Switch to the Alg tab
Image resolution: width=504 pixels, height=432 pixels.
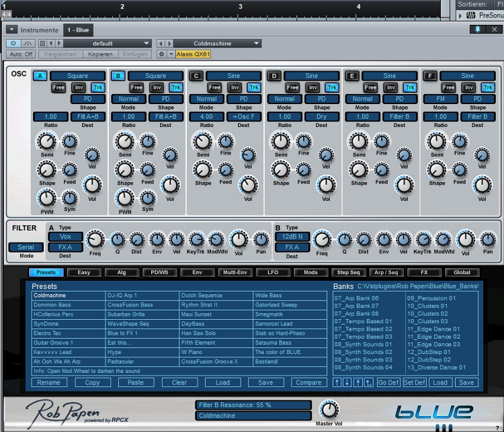[x=122, y=272]
